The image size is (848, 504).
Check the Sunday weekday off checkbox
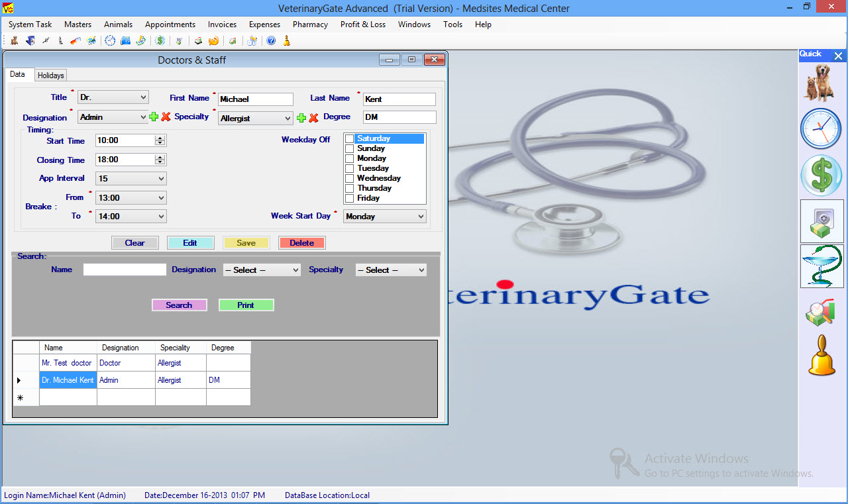coord(349,149)
